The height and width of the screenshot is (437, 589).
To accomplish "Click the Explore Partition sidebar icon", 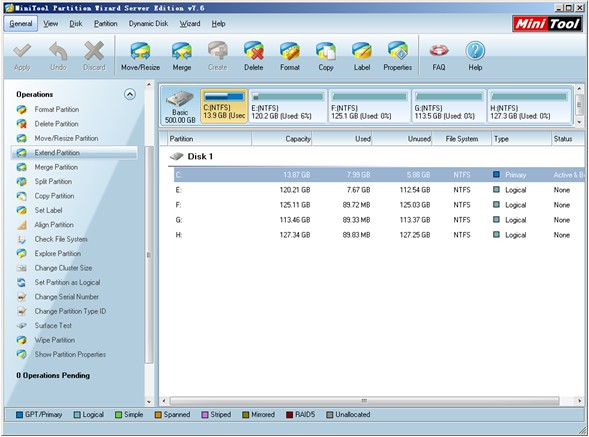I will coord(22,254).
